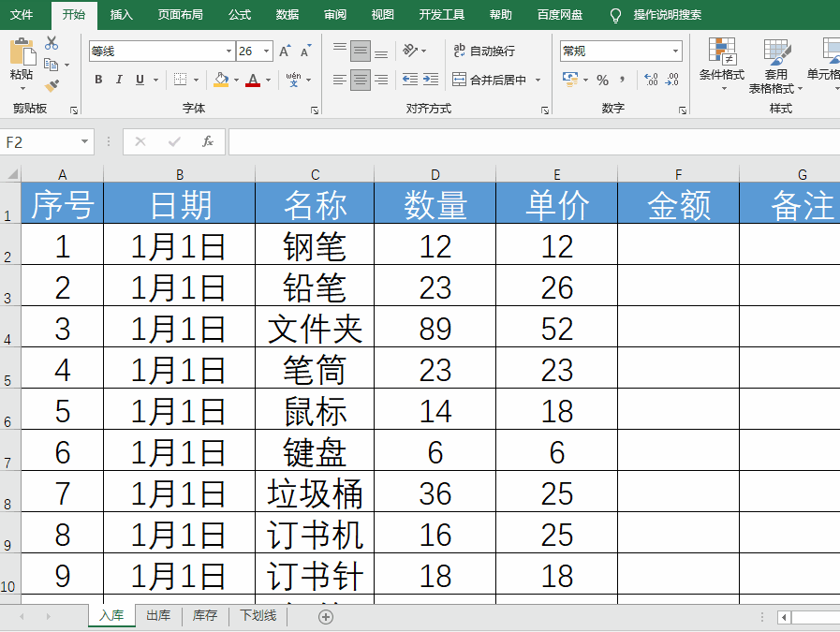This screenshot has width=840, height=632.
Task: Toggle center horizontal alignment
Action: tap(361, 80)
